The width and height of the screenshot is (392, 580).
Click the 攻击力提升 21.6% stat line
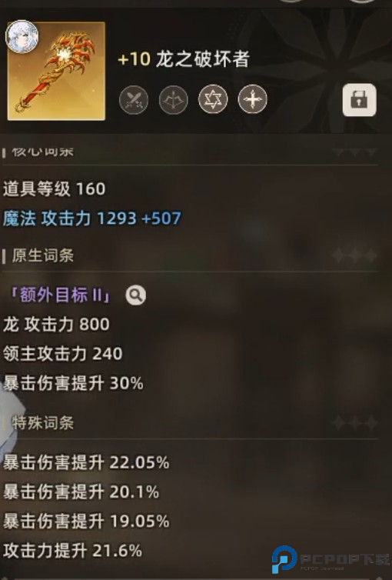(x=72, y=551)
